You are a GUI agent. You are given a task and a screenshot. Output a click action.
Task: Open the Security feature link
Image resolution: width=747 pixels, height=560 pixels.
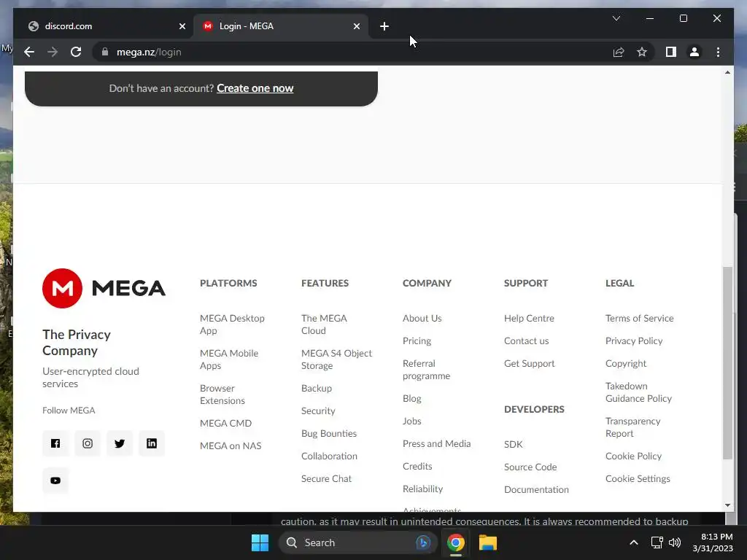(318, 411)
